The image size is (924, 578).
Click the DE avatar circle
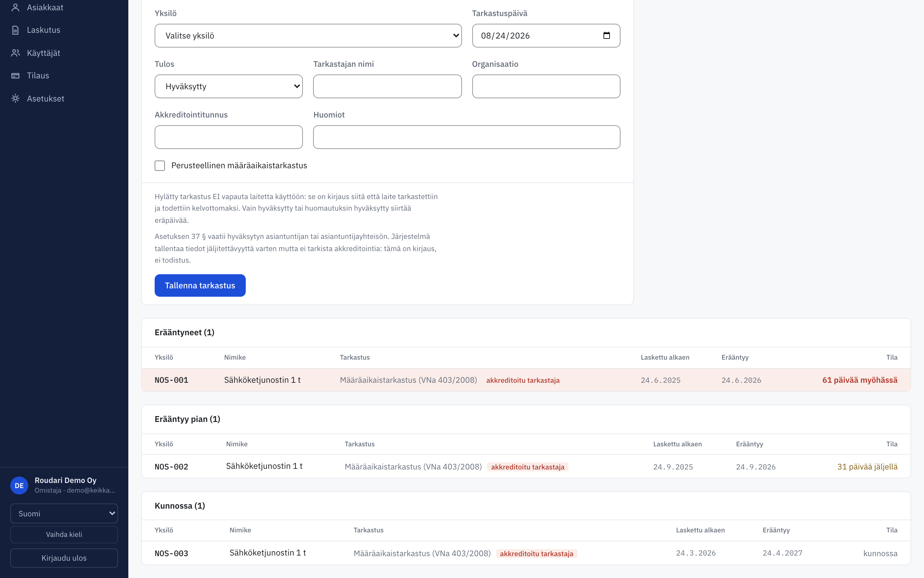[x=19, y=486]
